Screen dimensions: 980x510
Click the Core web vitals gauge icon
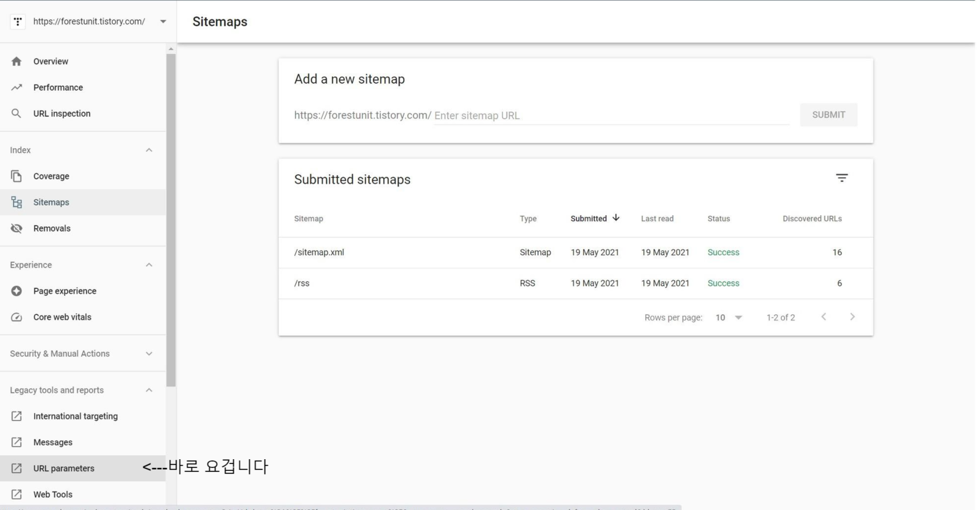[16, 317]
